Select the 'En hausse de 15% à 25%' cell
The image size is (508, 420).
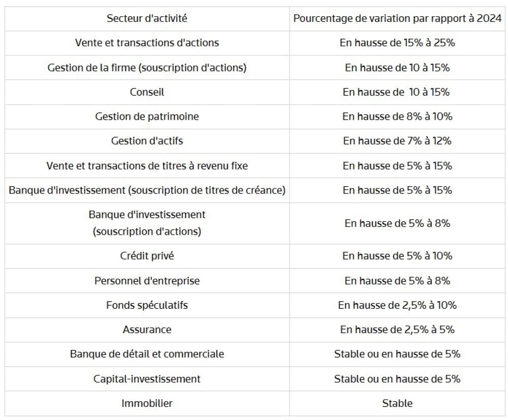point(397,43)
